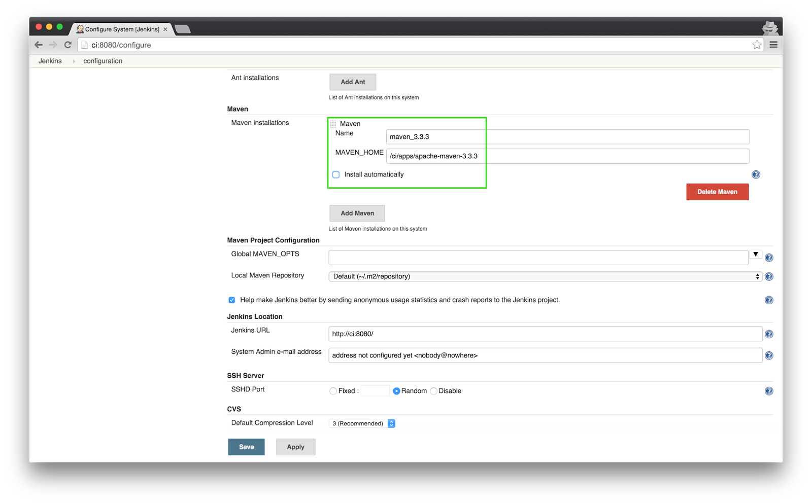The image size is (812, 504).
Task: Click the 'Maven Project Configuration' heading
Action: [x=273, y=240]
